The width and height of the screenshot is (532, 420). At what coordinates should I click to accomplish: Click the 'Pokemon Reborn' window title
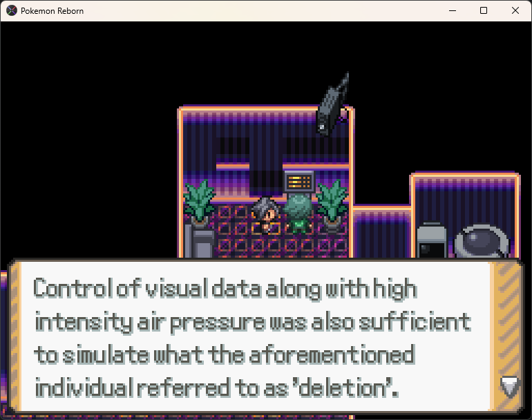(x=52, y=11)
